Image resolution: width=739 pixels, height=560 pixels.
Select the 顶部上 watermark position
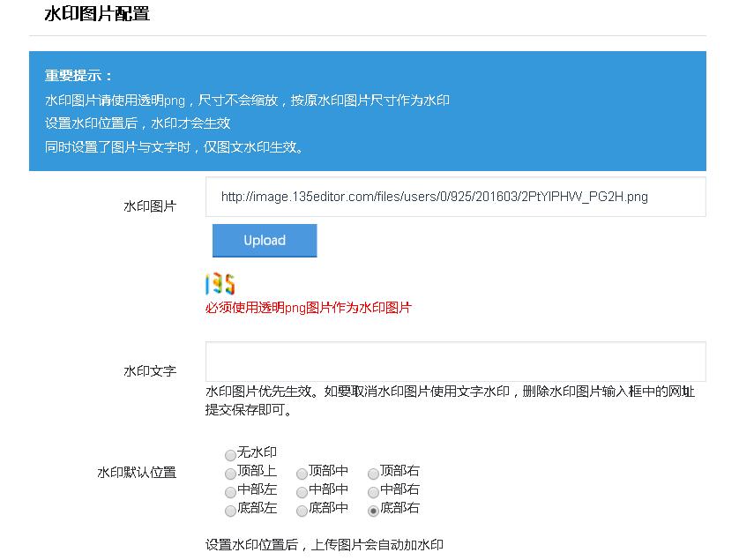tap(228, 472)
